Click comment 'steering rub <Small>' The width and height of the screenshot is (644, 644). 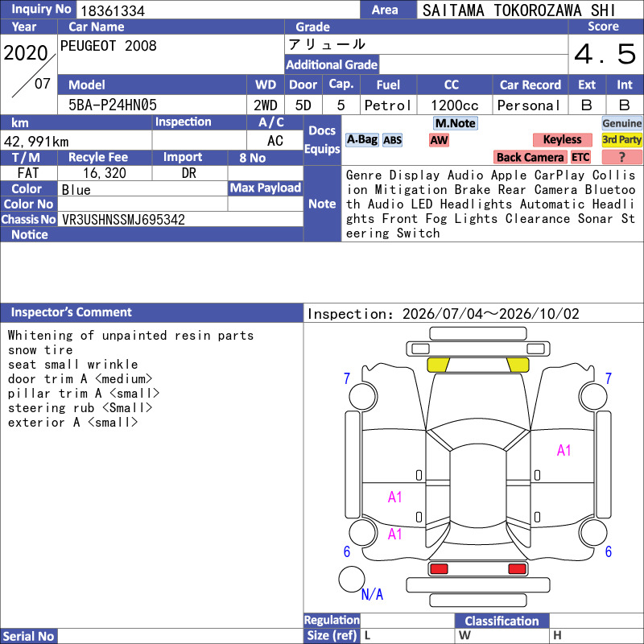pyautogui.click(x=80, y=407)
